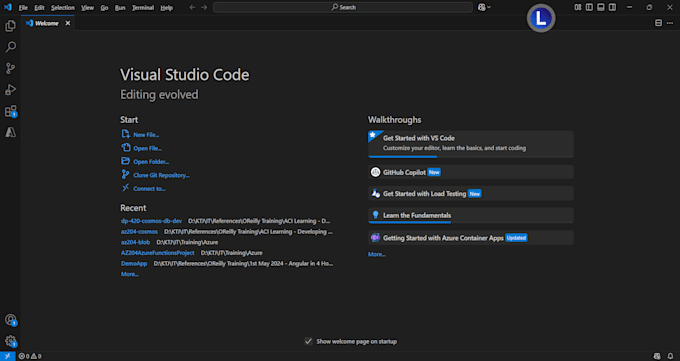Click the Open Folder... link

151,162
